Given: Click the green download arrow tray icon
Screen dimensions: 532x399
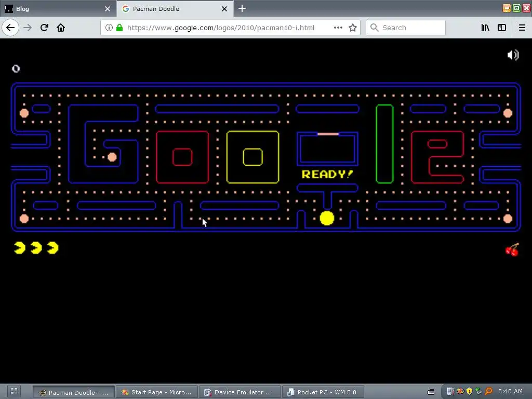Looking at the screenshot, I should pos(478,392).
